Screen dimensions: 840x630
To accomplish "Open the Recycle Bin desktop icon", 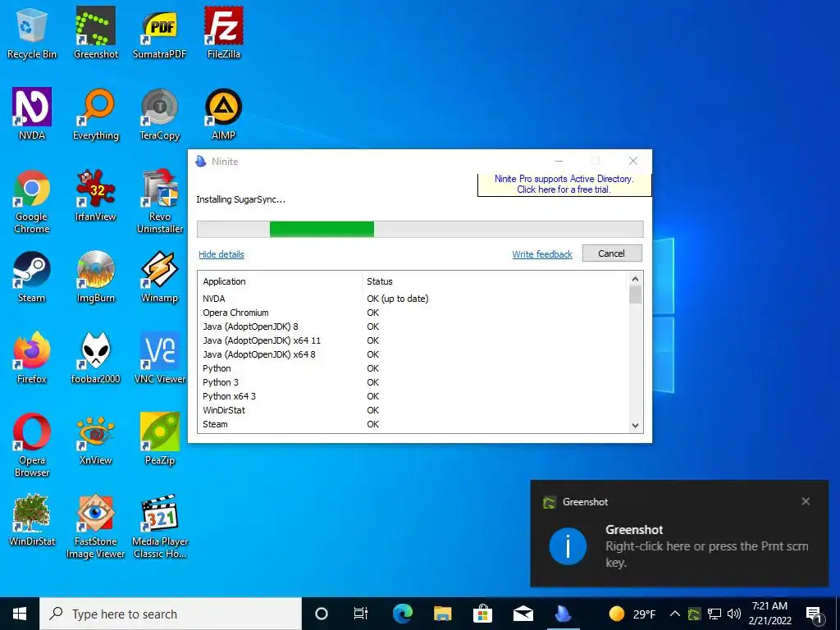I will coord(32,32).
